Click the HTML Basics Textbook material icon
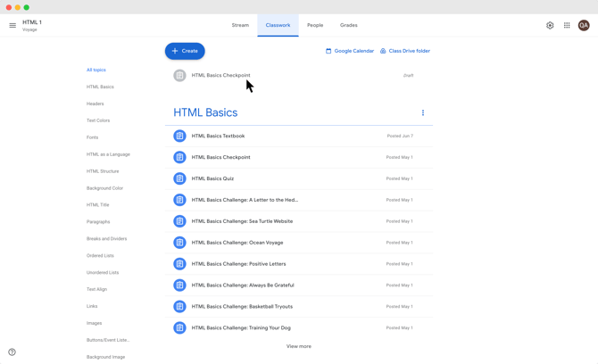This screenshot has width=598, height=364. [x=179, y=136]
